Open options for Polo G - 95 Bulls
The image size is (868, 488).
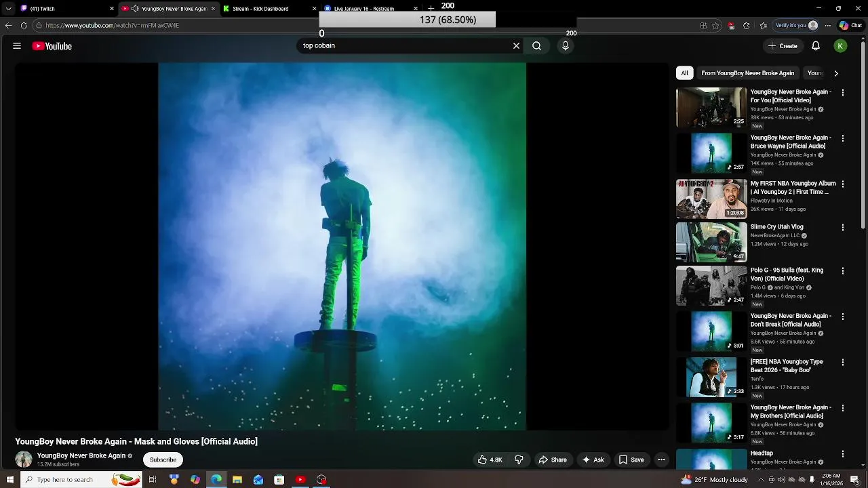coord(843,270)
